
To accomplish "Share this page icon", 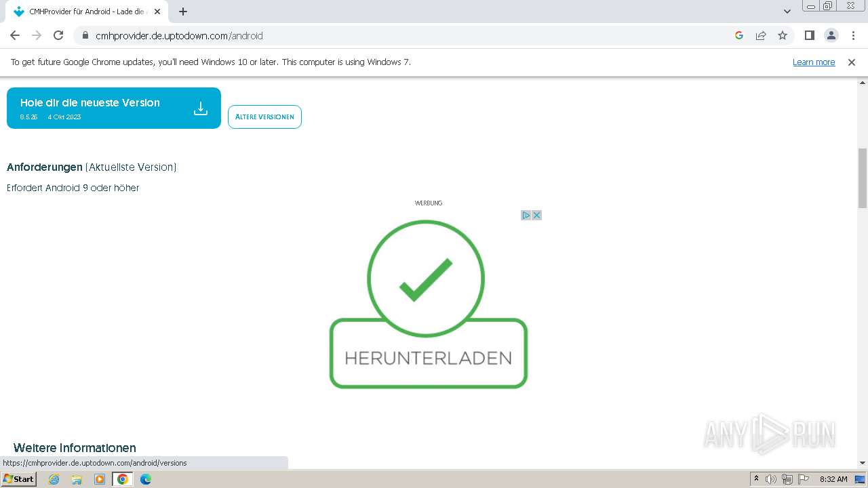I will pos(761,35).
